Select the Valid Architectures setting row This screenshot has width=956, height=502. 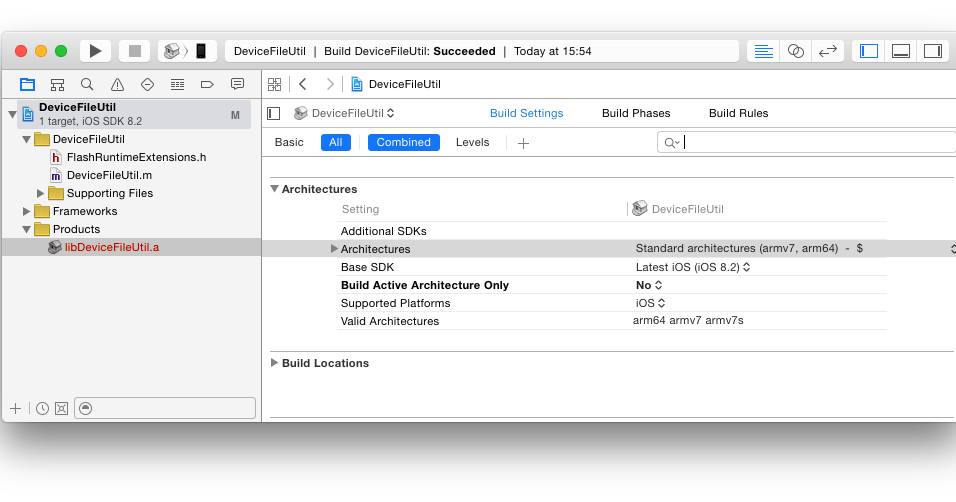(x=612, y=321)
